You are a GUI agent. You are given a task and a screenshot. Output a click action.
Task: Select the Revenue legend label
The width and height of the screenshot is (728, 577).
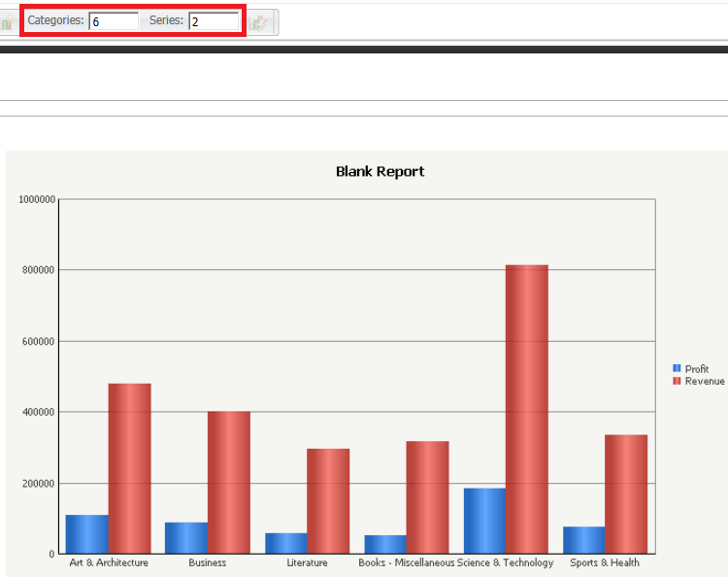[705, 381]
